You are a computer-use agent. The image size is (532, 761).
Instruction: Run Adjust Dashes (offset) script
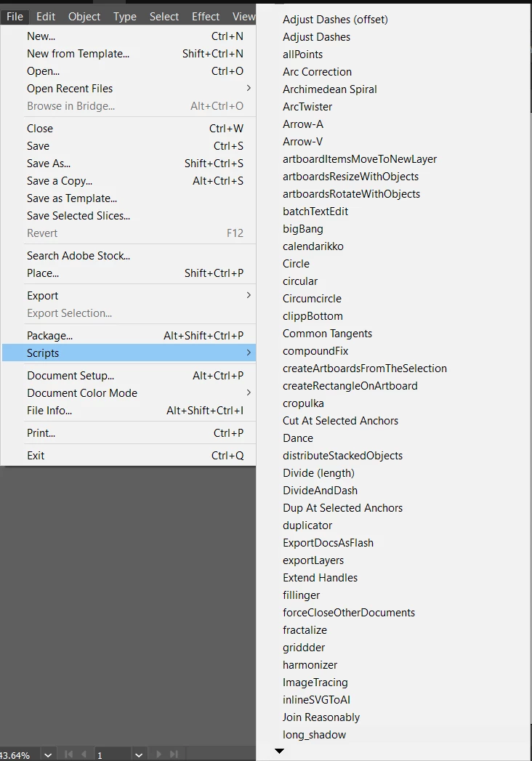click(335, 20)
